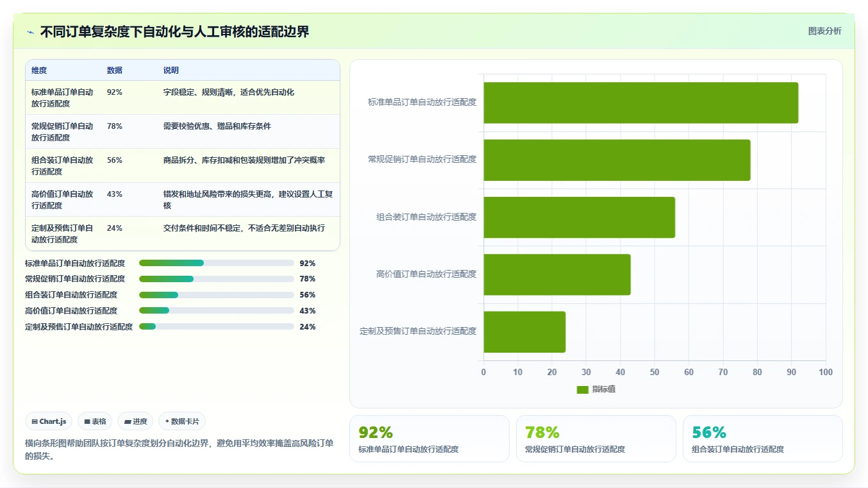The width and height of the screenshot is (868, 488).
Task: Click the icon inside the 进度 tag
Action: (128, 421)
